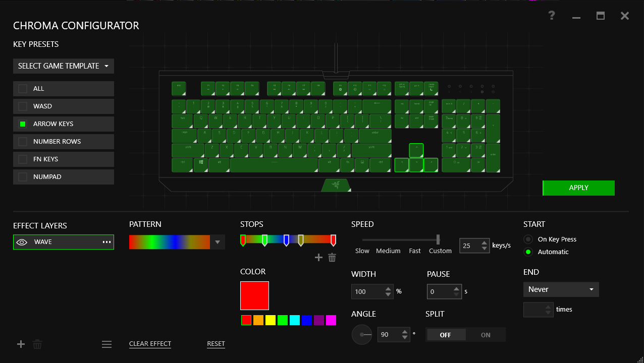Uncheck the ARROW KEYS preset

23,124
